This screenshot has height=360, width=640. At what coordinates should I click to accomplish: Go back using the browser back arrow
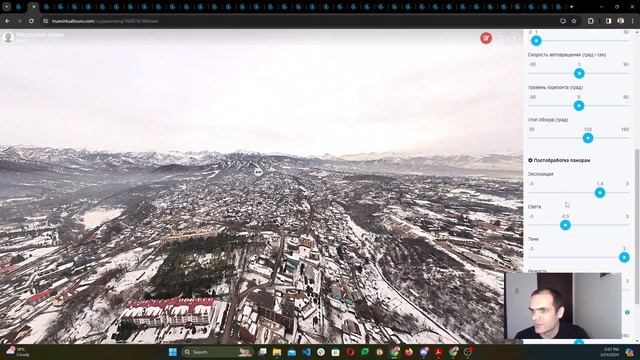click(x=8, y=21)
